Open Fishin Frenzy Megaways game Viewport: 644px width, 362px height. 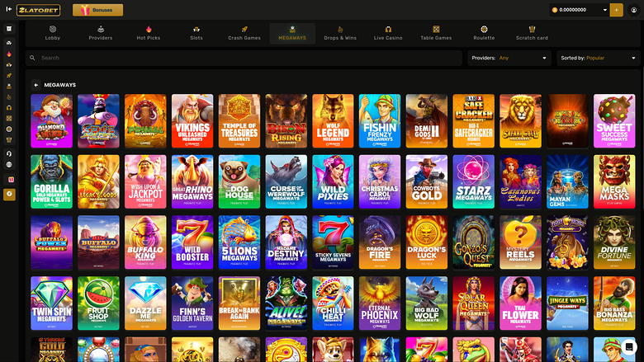click(380, 121)
